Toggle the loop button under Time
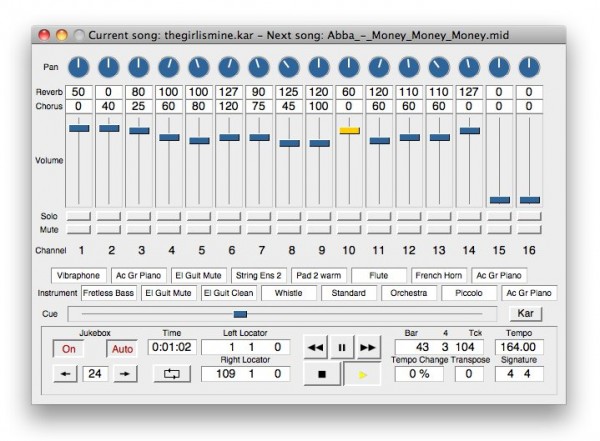Viewport: 600px width, 441px height. (x=172, y=373)
